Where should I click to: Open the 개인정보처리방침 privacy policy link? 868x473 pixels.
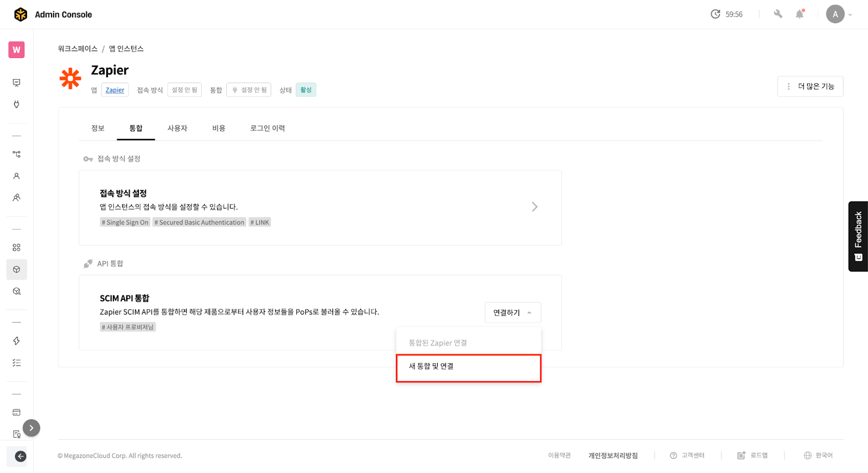tap(613, 456)
